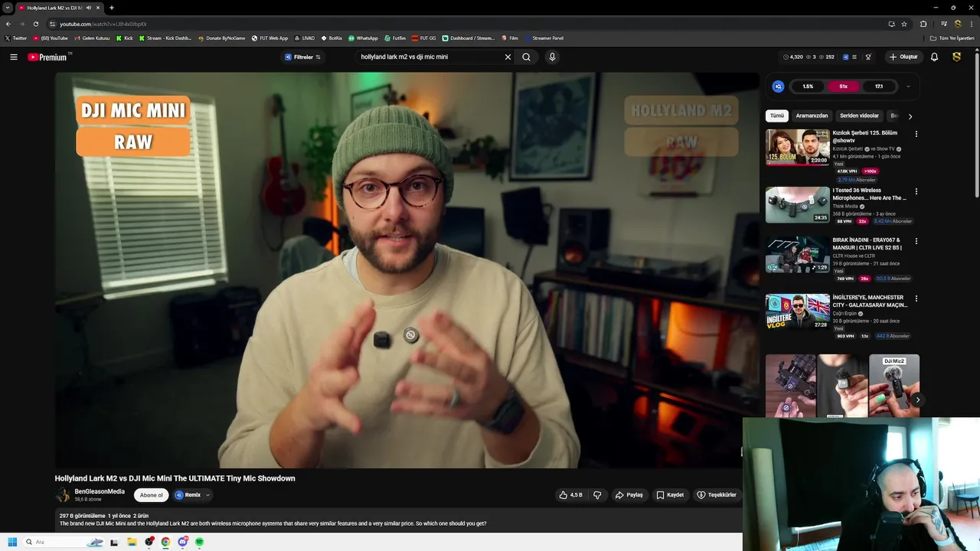This screenshot has height=551, width=980.
Task: Click the Remix button
Action: 188,495
